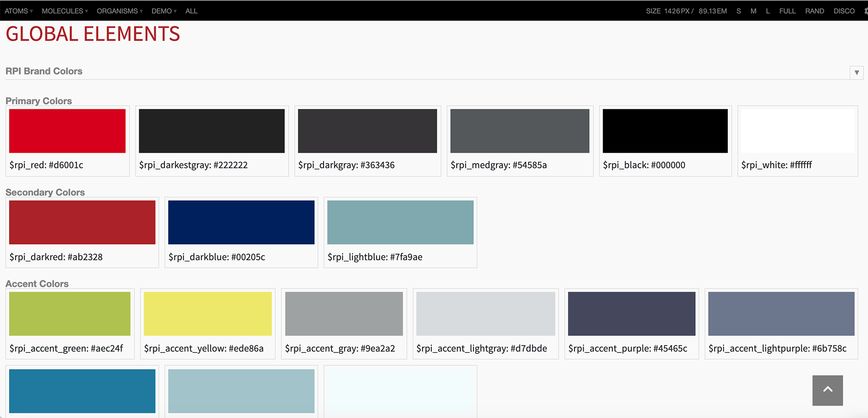Screen dimensions: 868x418
Task: Click the Secondary Colors subheading
Action: 45,193
